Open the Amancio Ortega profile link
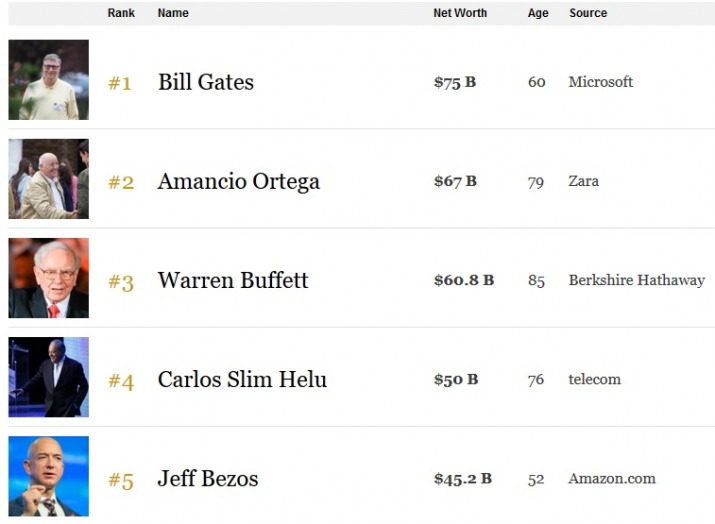Screen dimensions: 715x524 238,182
